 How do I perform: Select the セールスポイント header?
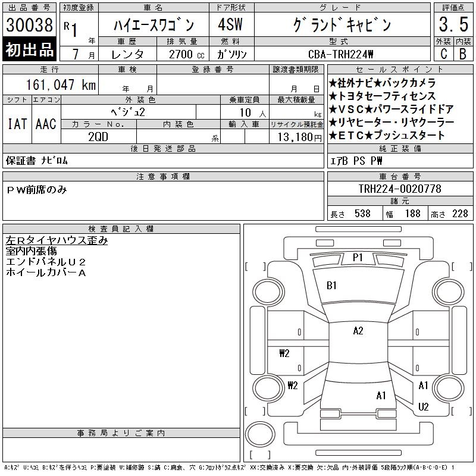pyautogui.click(x=400, y=70)
